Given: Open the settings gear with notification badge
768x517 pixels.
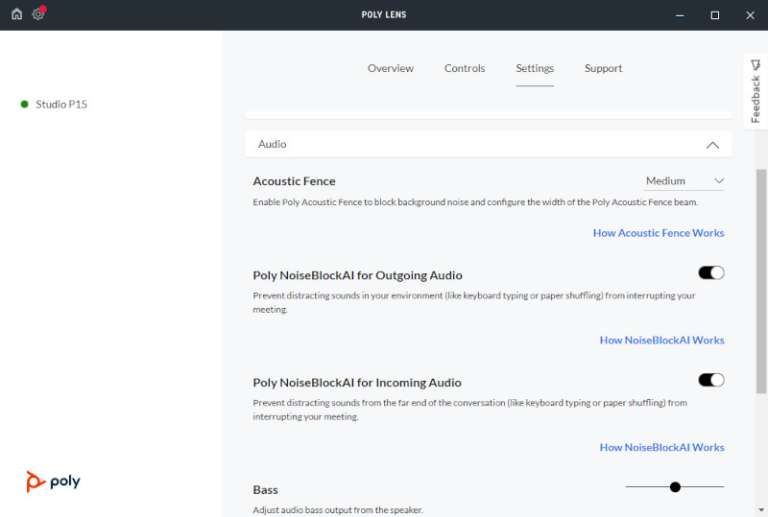Looking at the screenshot, I should click(x=39, y=14).
